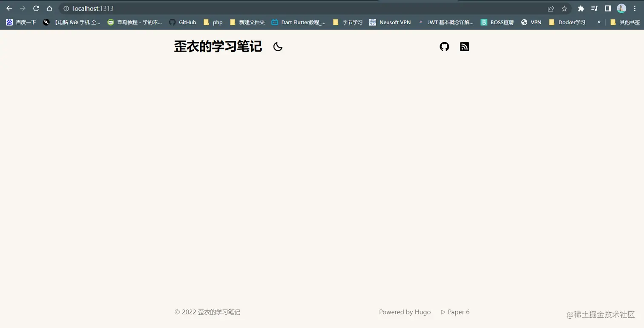Reload the page

(x=36, y=8)
